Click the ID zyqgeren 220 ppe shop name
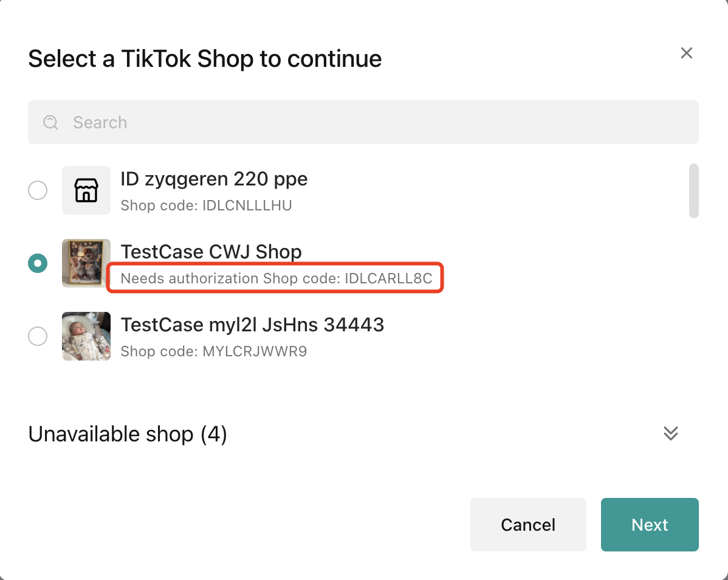This screenshot has width=728, height=580. [x=214, y=179]
